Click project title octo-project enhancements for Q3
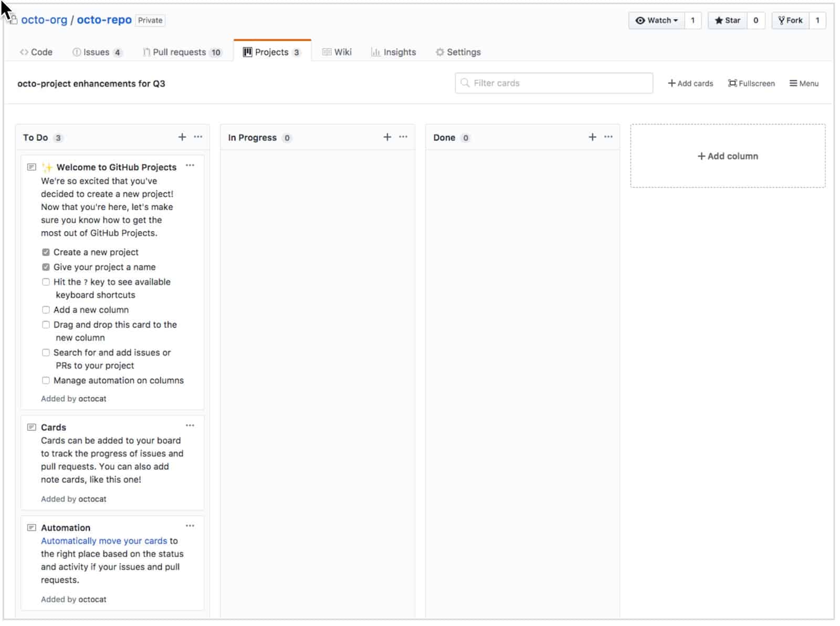The height and width of the screenshot is (626, 840). [x=91, y=84]
